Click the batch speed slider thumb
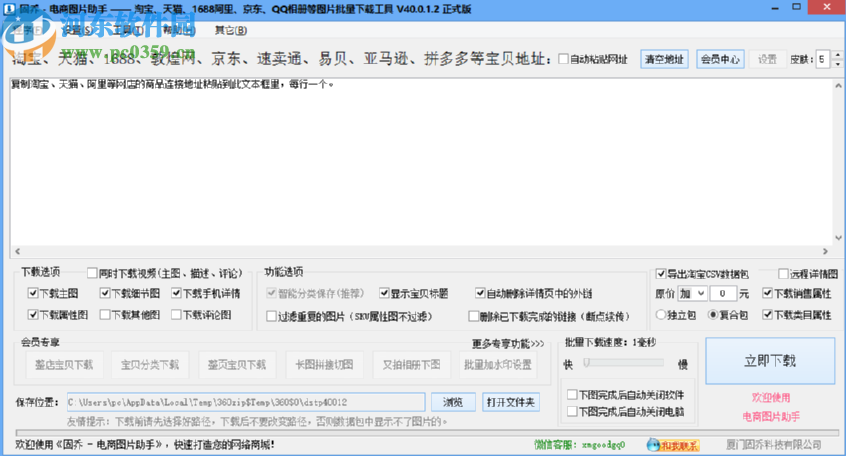The width and height of the screenshot is (846, 456). [586, 363]
